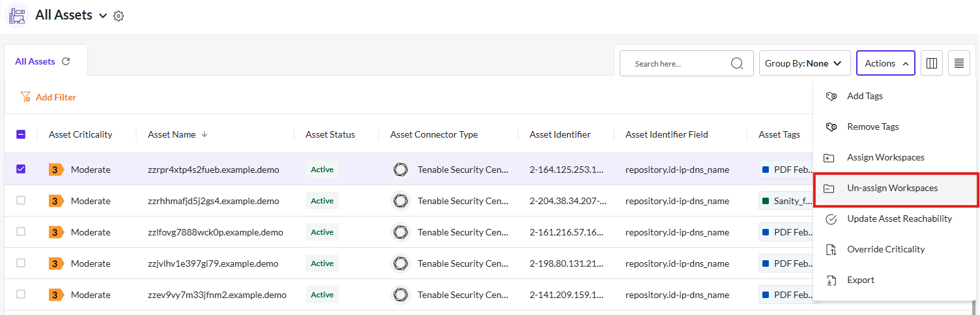
Task: Choose Override Criticality menu item
Action: pyautogui.click(x=895, y=249)
